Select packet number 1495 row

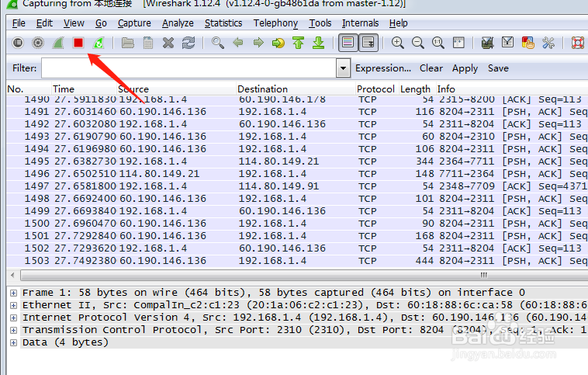(x=297, y=161)
